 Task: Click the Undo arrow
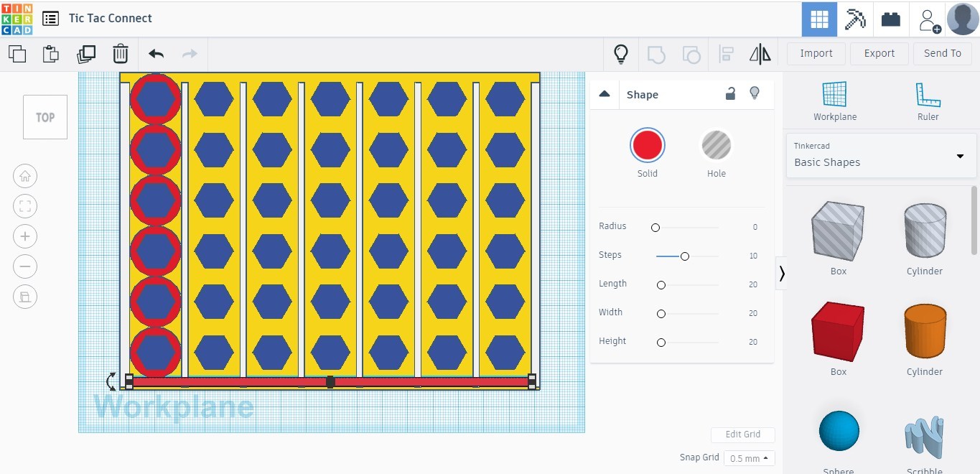156,54
